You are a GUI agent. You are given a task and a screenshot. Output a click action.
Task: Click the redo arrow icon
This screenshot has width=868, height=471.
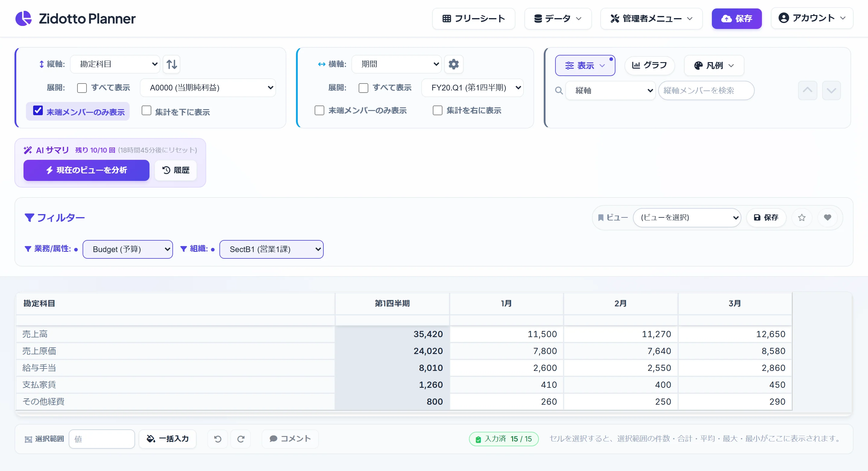[241, 439]
